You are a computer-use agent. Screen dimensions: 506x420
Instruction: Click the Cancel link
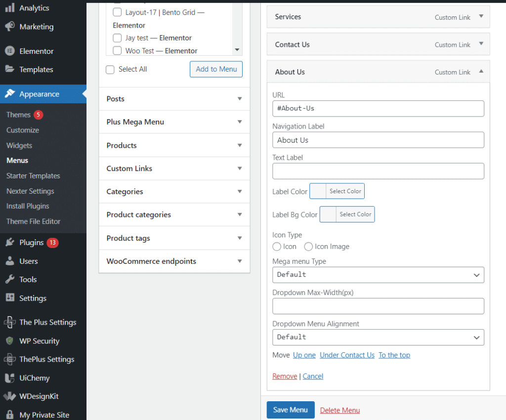point(313,376)
